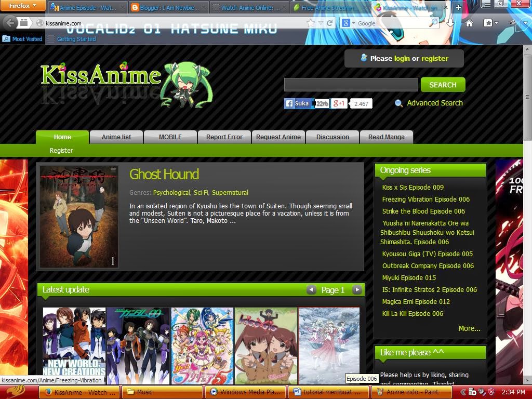The height and width of the screenshot is (399, 532).
Task: Switch to Watch Anime Online tab
Action: click(250, 7)
